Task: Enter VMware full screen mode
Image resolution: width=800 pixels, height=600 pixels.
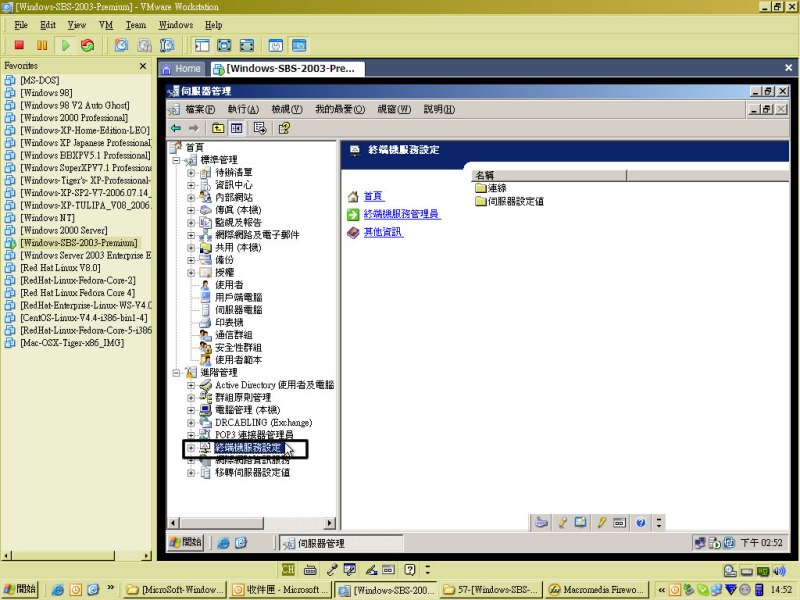Action: (224, 45)
